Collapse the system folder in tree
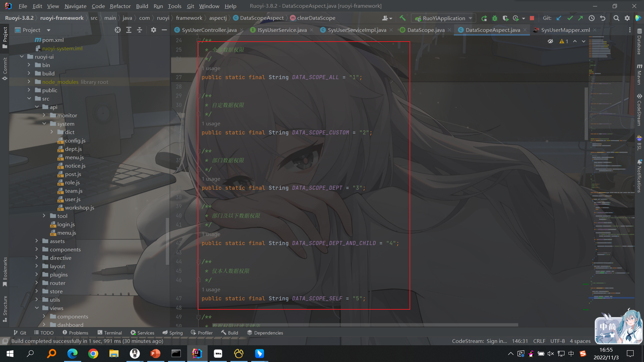The width and height of the screenshot is (644, 362). coord(44,124)
